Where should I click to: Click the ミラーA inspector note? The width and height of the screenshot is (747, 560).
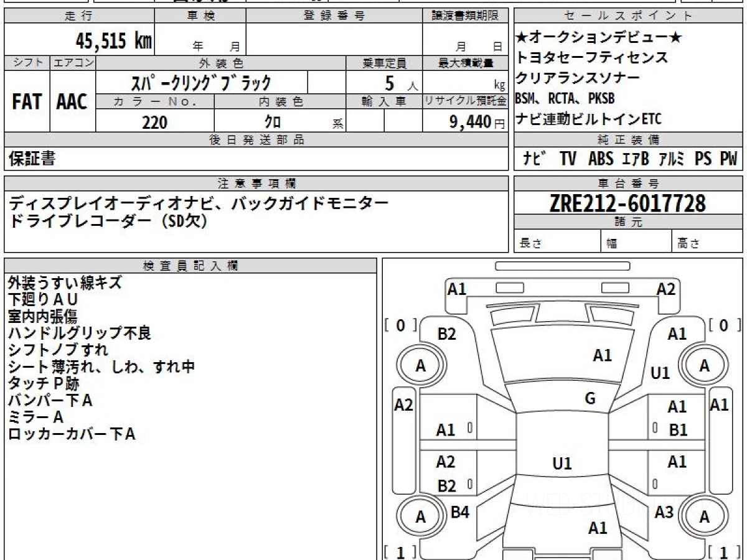(x=36, y=417)
